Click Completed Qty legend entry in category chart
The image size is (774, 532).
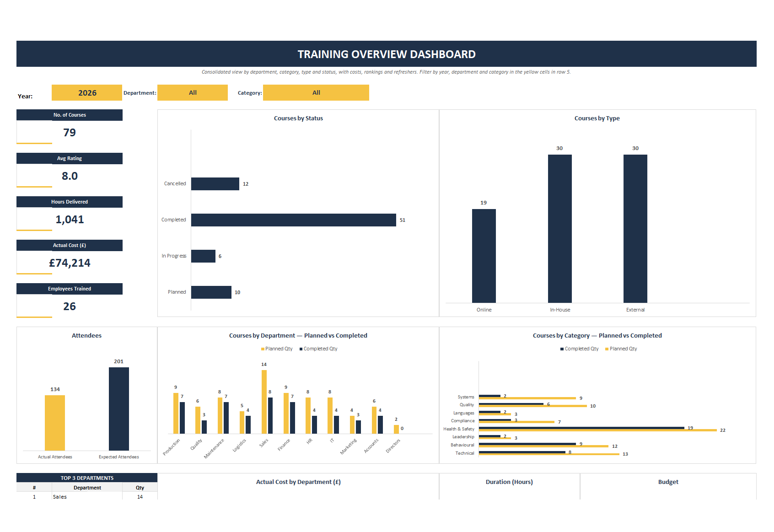pos(579,349)
